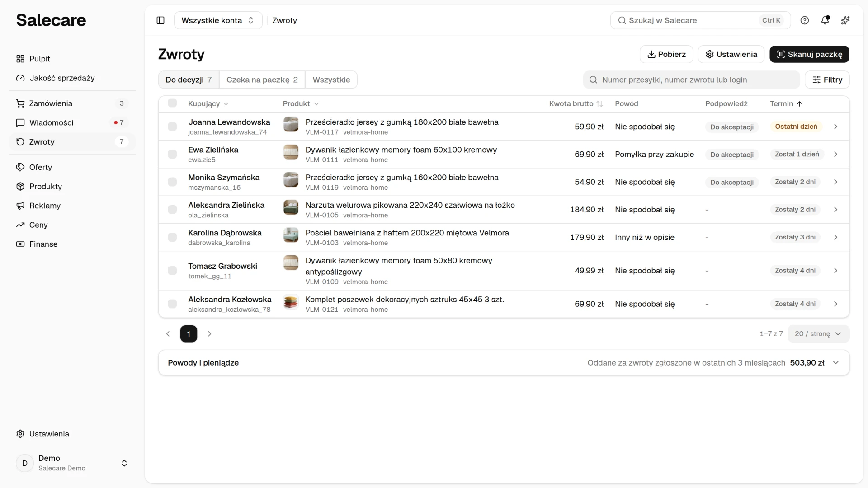This screenshot has width=868, height=488.
Task: Focus the Szukaj w Salecare search box
Action: click(700, 20)
